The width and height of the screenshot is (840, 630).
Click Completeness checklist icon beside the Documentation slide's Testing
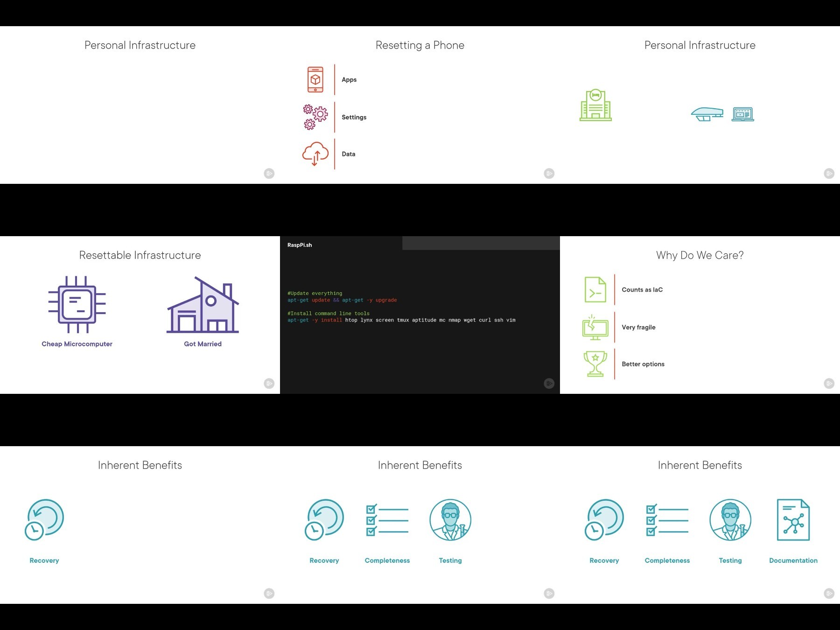[667, 520]
